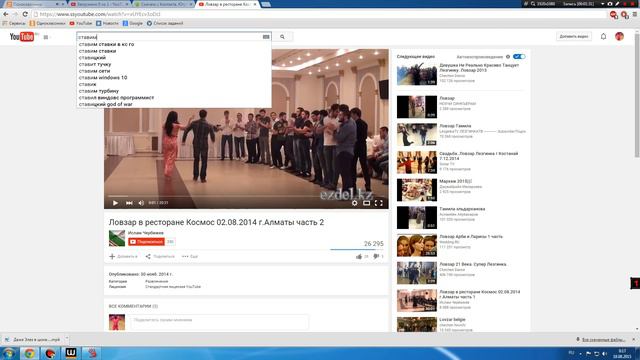Open the account avatar menu
This screenshot has height=360, width=640.
(619, 36)
